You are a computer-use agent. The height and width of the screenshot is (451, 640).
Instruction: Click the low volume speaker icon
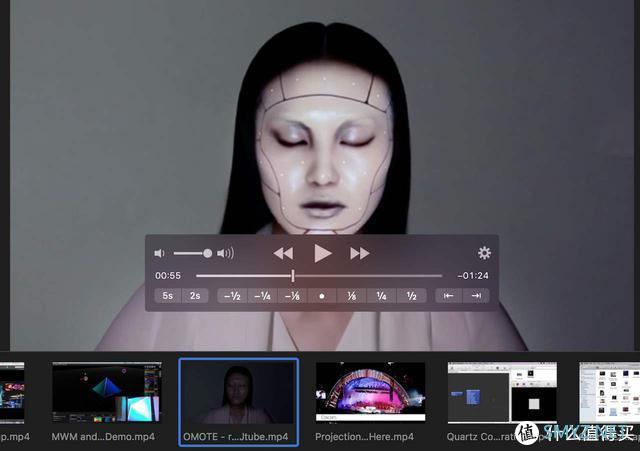(x=159, y=253)
